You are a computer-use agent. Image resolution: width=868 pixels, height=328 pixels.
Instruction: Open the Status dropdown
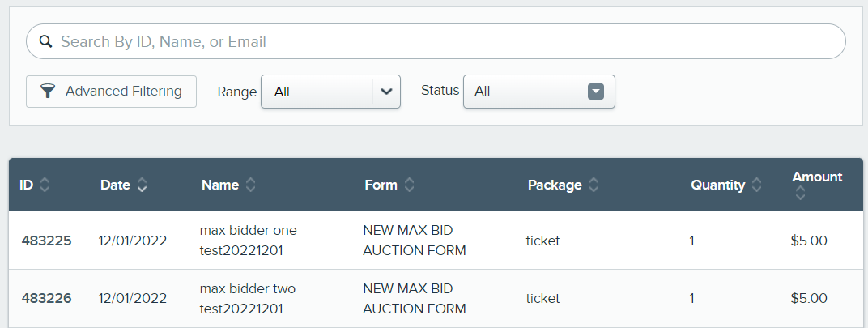click(539, 92)
